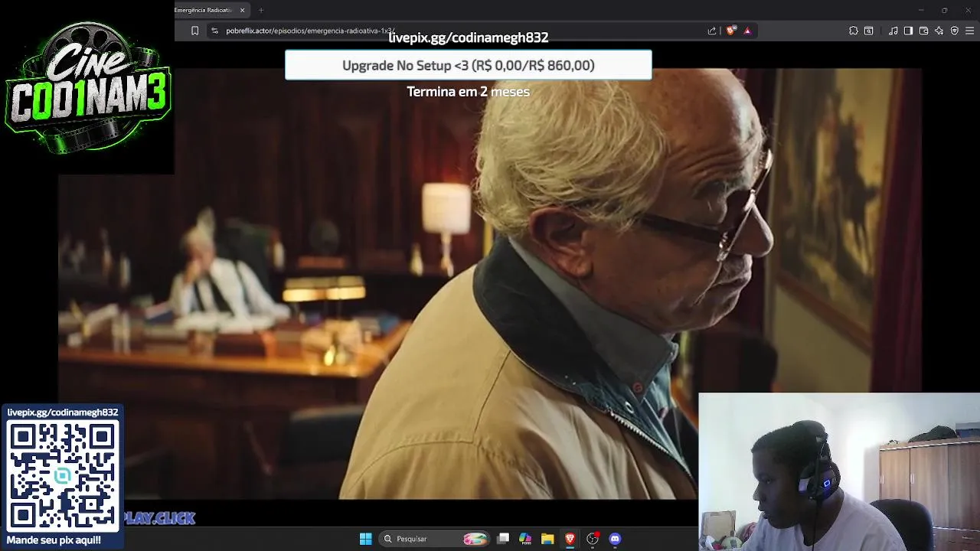Click the Termina em 2 meses text
The width and height of the screenshot is (980, 551).
tap(469, 92)
